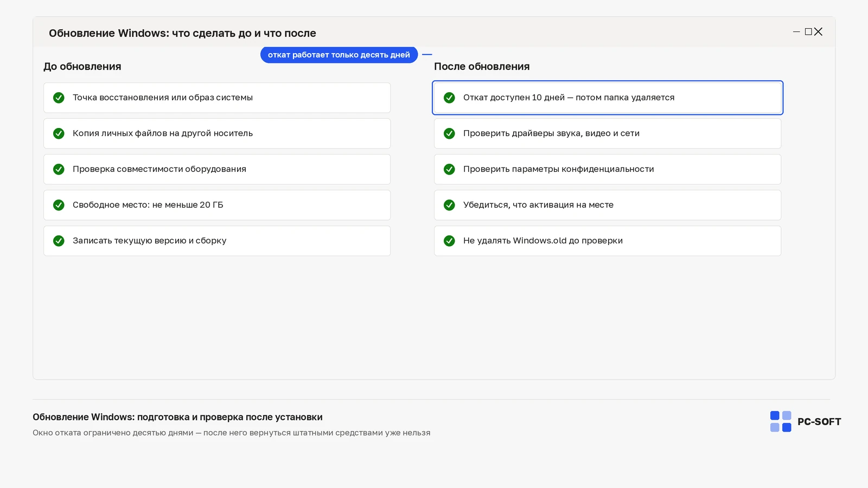Toggle check icon for personal files copy
Image resolution: width=868 pixels, height=488 pixels.
click(x=59, y=133)
